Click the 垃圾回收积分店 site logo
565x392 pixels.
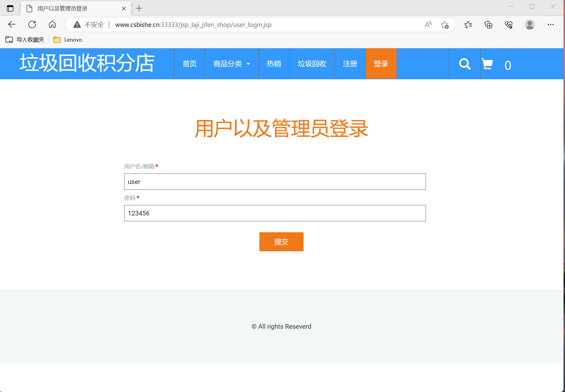pyautogui.click(x=87, y=63)
